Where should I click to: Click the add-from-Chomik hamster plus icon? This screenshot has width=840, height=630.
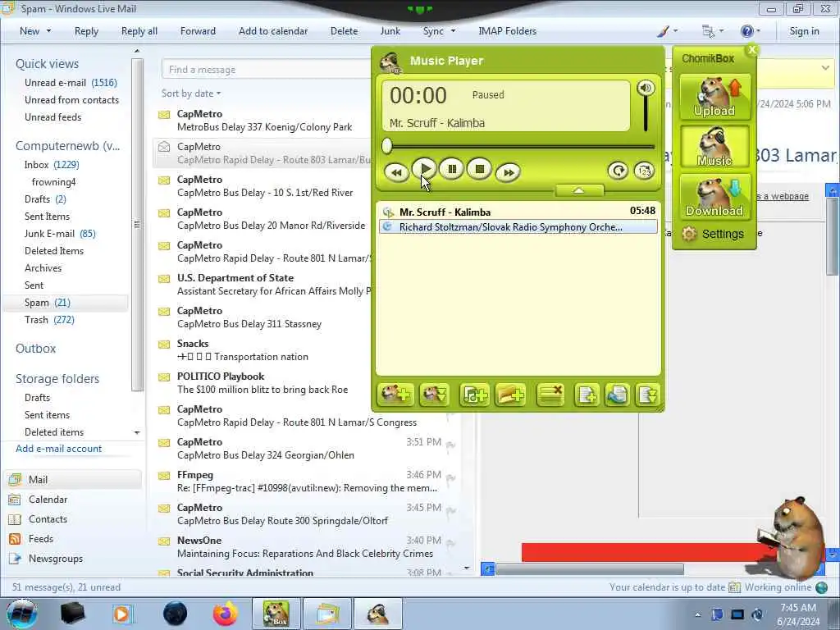point(395,395)
